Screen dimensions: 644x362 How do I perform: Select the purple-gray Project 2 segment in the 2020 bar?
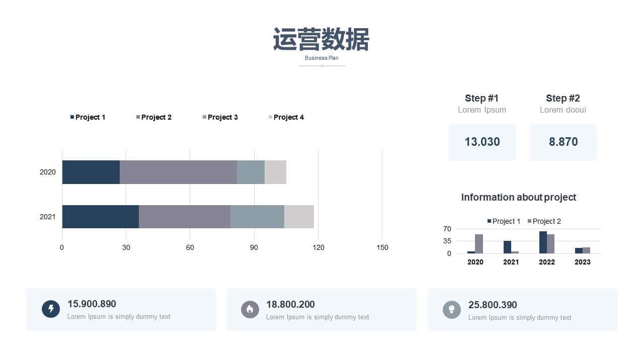[x=178, y=172]
